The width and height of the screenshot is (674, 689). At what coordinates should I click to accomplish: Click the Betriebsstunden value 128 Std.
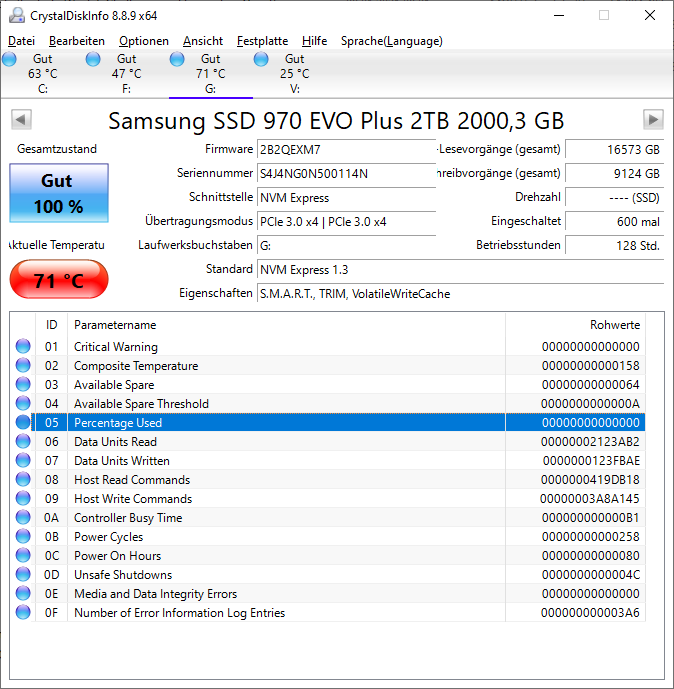point(615,245)
